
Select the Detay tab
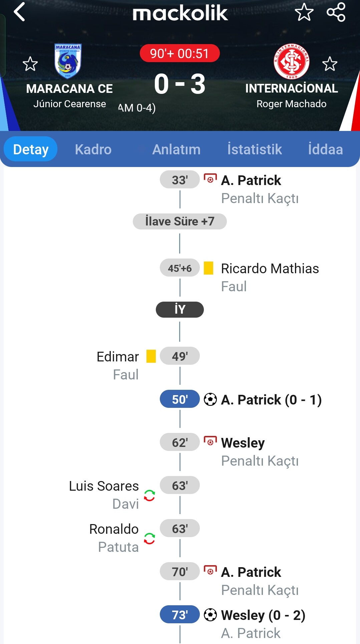coord(31,149)
